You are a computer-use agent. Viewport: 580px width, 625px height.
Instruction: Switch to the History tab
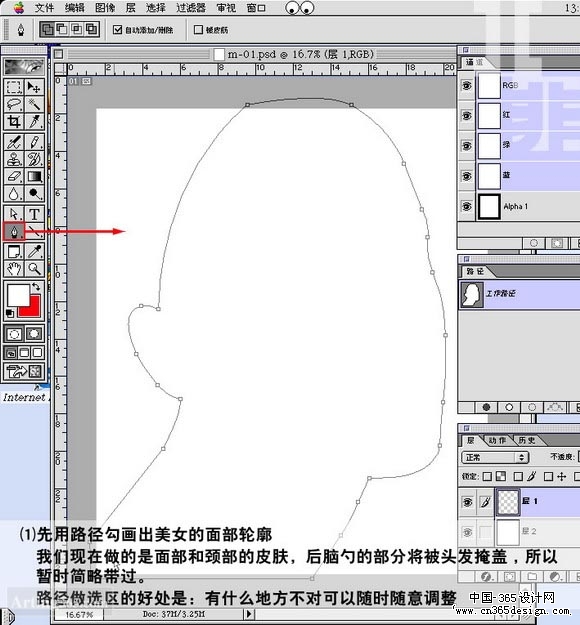coord(526,440)
